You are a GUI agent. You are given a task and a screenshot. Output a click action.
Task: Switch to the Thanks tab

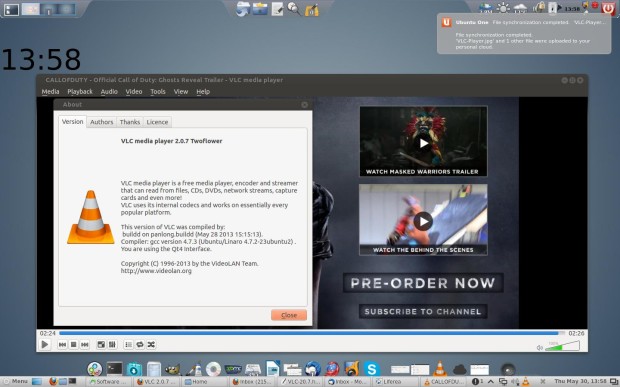tap(130, 122)
